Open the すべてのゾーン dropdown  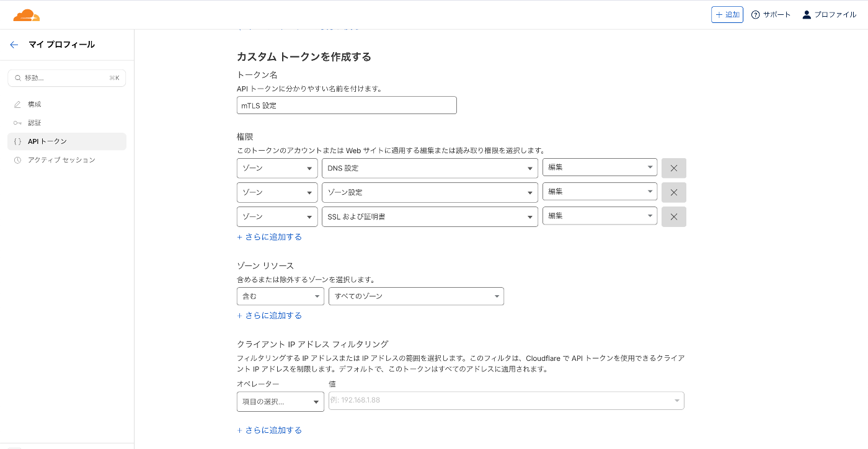coord(416,296)
